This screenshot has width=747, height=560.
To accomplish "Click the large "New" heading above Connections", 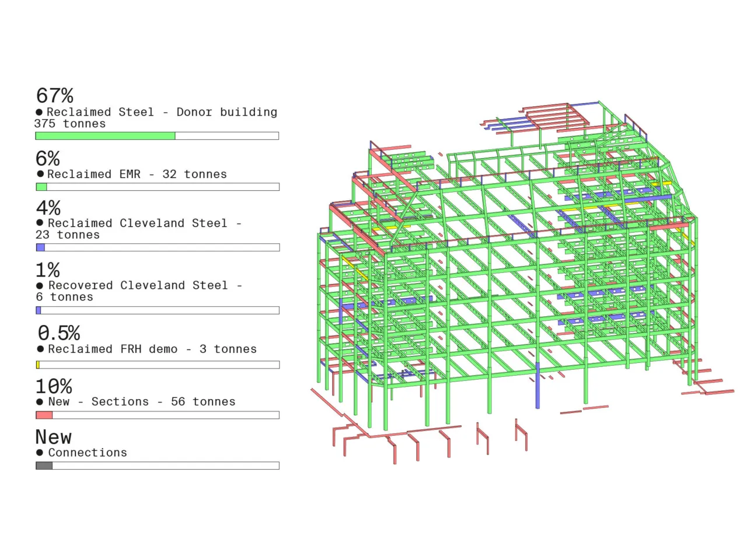I will pos(54,437).
